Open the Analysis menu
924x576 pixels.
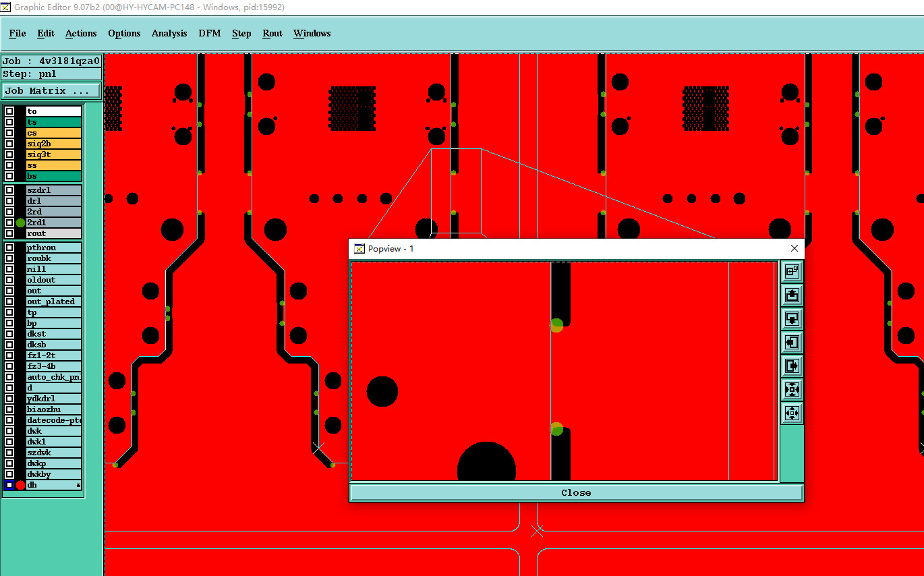click(x=169, y=33)
